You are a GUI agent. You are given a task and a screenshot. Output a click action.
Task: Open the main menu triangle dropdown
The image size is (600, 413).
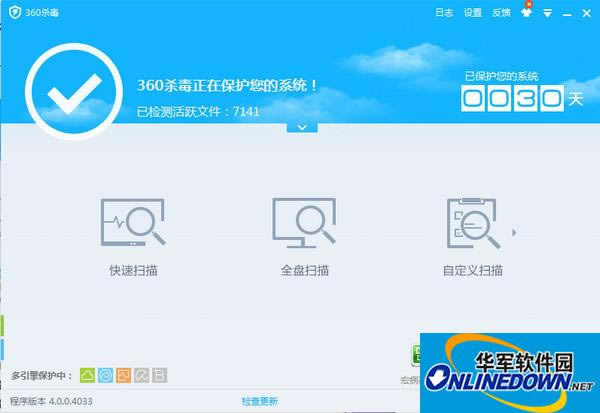pyautogui.click(x=548, y=13)
